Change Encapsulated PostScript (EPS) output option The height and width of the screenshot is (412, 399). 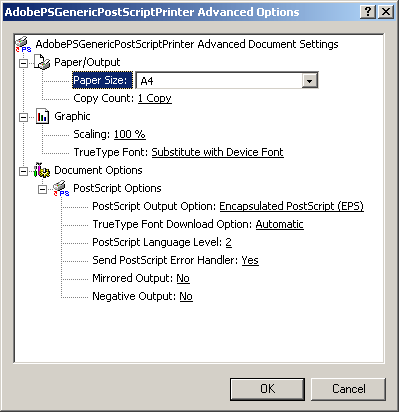pos(291,206)
